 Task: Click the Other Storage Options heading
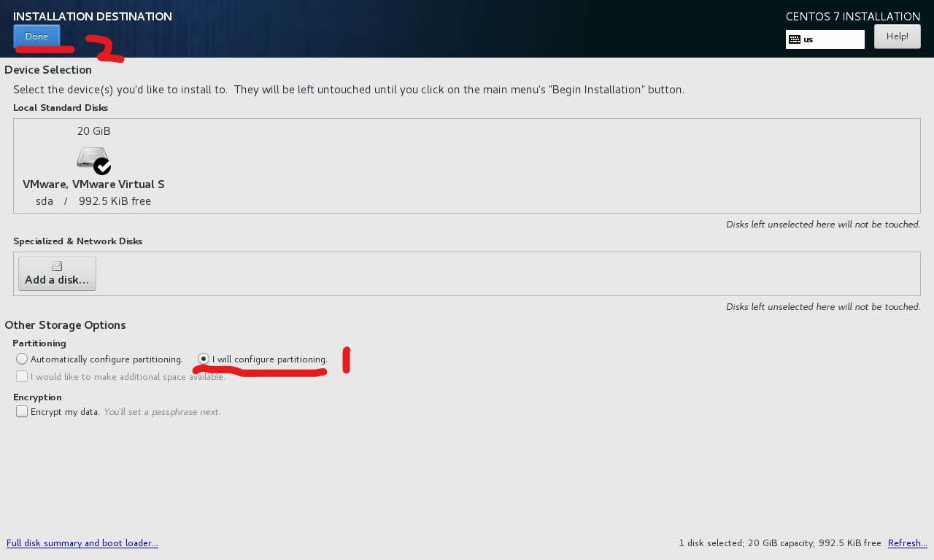click(x=65, y=325)
